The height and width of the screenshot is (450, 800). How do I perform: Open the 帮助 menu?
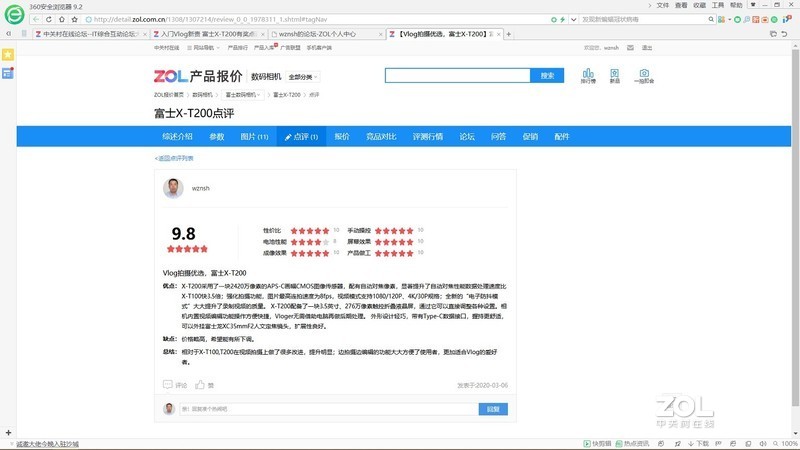tap(736, 5)
